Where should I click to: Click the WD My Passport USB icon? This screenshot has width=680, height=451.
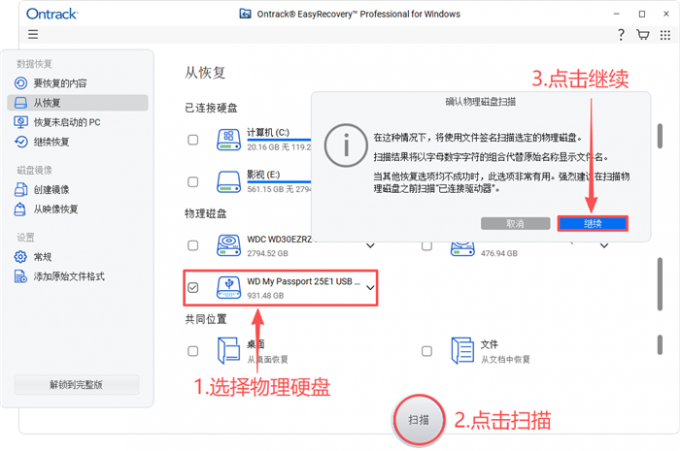click(229, 288)
